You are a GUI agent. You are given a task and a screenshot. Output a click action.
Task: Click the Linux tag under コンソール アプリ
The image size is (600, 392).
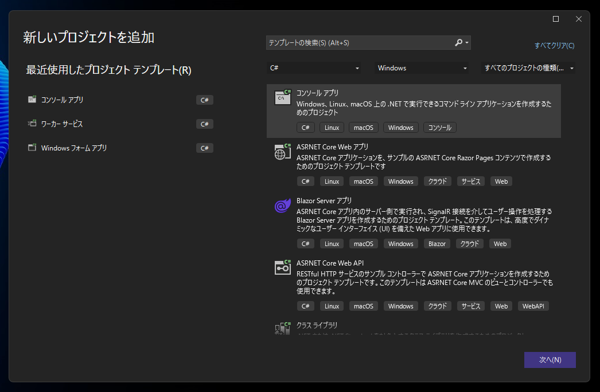click(x=332, y=127)
